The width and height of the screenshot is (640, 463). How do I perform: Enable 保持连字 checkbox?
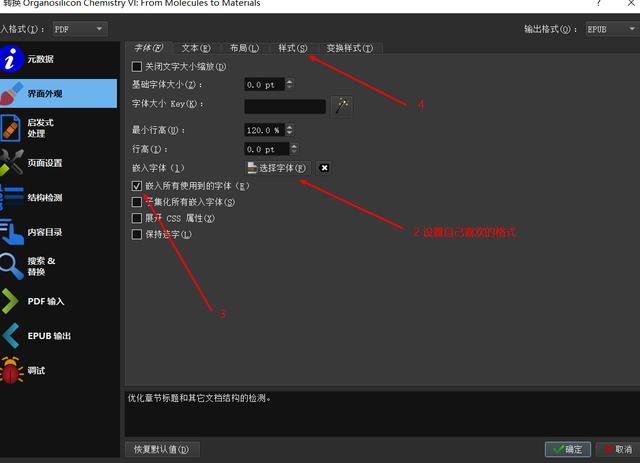tap(137, 234)
